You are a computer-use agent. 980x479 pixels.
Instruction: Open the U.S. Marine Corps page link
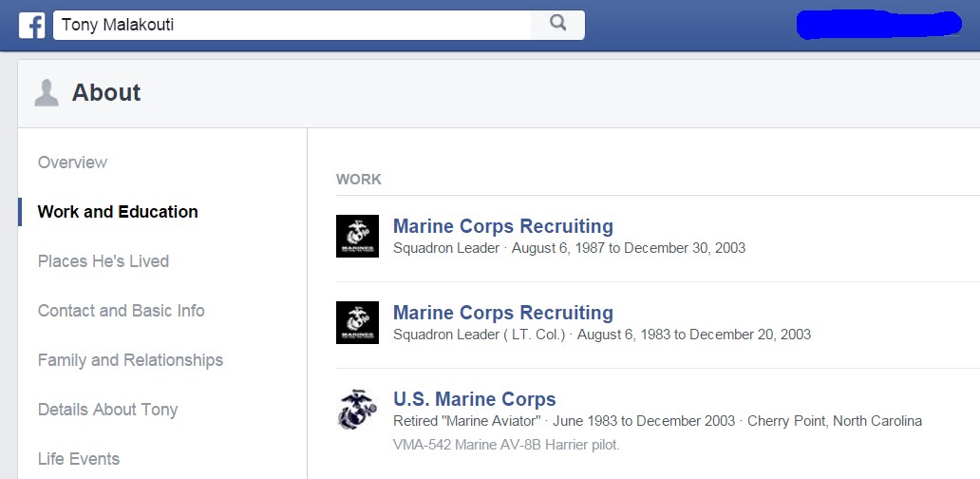(x=474, y=399)
